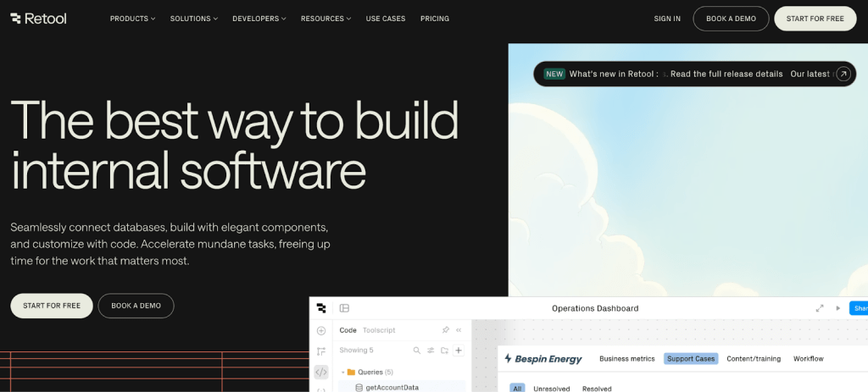Pin the Code panel
Viewport: 868px width, 392px height.
445,330
